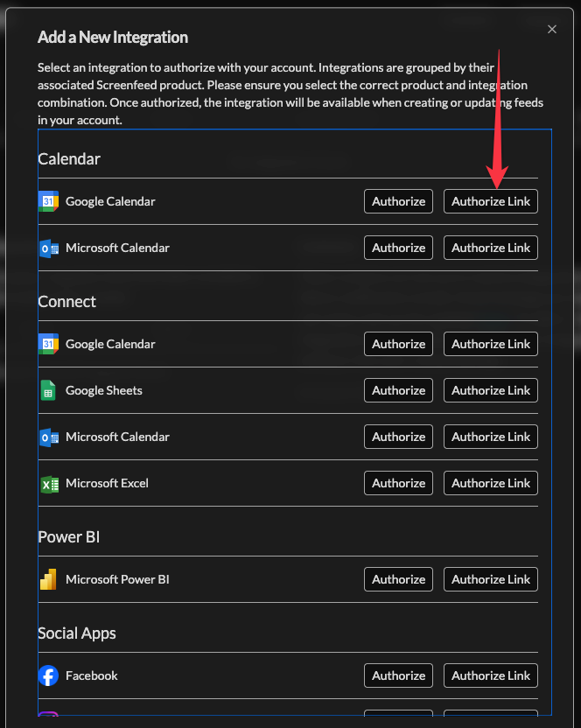Screen dimensions: 581x728
Task: Click the Microsoft Power BI icon
Action: point(48,579)
